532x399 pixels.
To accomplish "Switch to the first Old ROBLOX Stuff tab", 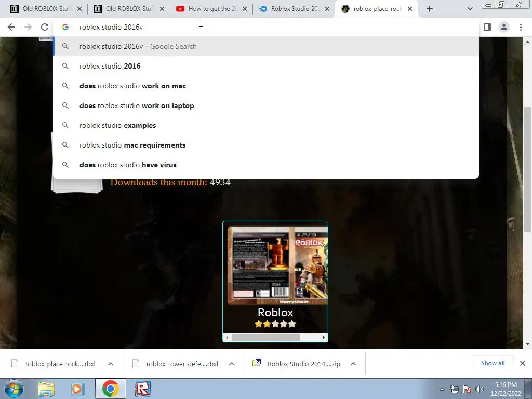I will (x=46, y=9).
